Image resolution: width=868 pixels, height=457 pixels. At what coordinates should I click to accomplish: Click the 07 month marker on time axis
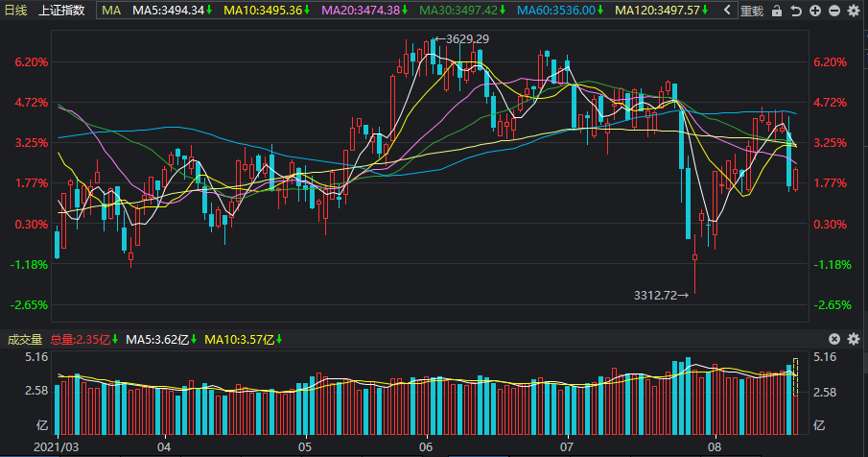coord(566,447)
